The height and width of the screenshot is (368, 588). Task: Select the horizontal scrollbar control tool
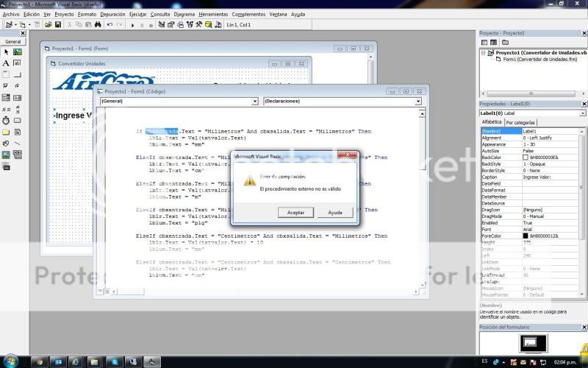[x=6, y=109]
